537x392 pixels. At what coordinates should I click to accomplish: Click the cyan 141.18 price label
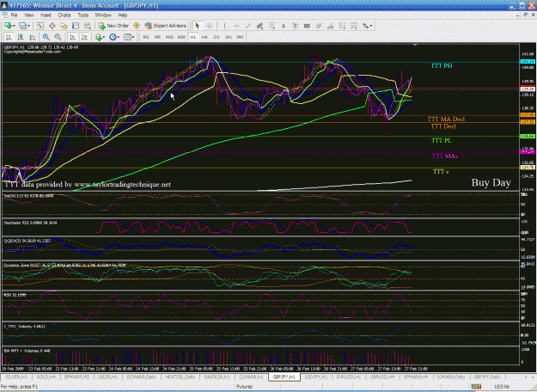528,62
